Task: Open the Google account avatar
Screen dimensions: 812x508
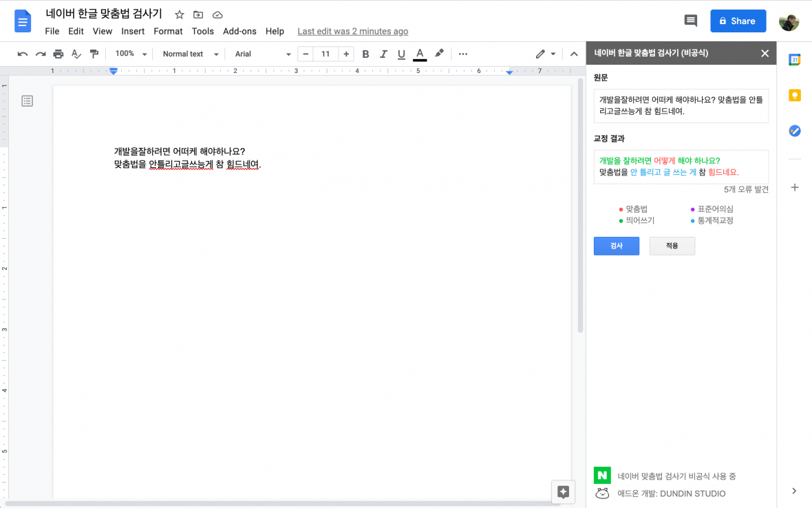Action: tap(789, 21)
